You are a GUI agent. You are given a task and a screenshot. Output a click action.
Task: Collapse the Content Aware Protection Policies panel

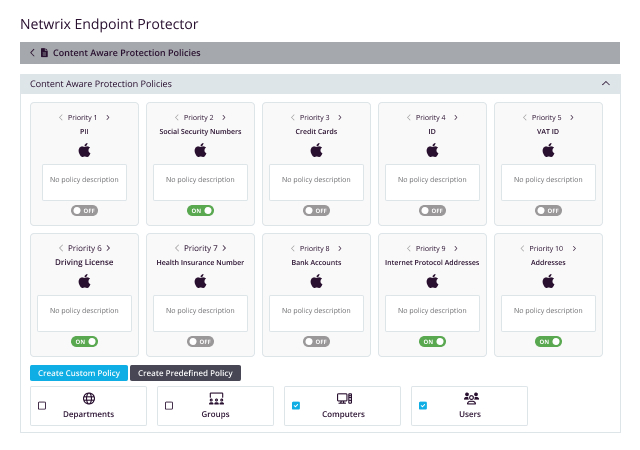605,84
